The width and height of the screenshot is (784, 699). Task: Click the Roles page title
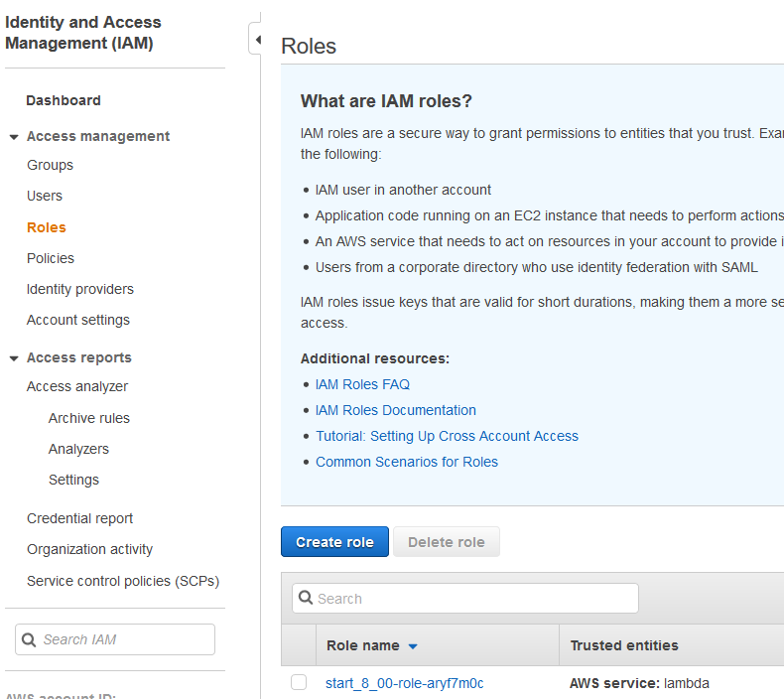309,46
